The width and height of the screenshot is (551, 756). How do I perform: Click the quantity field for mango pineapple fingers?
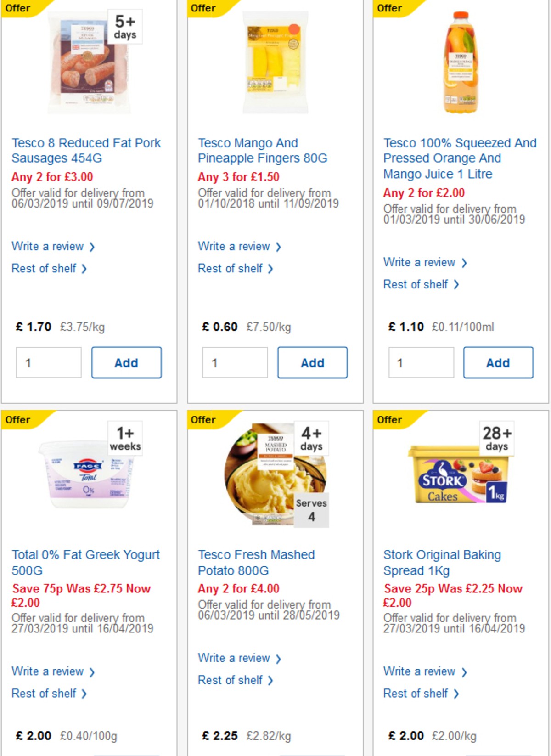[235, 362]
